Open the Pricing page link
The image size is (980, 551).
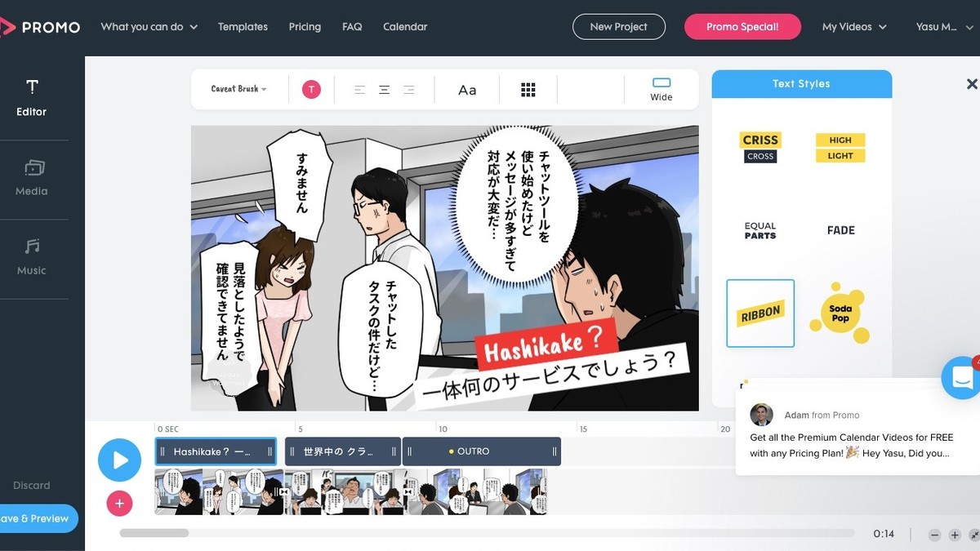coord(305,27)
